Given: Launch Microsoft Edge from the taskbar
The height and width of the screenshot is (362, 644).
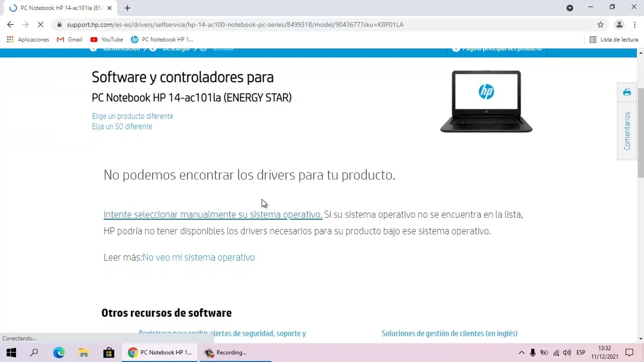Looking at the screenshot, I should point(59,352).
